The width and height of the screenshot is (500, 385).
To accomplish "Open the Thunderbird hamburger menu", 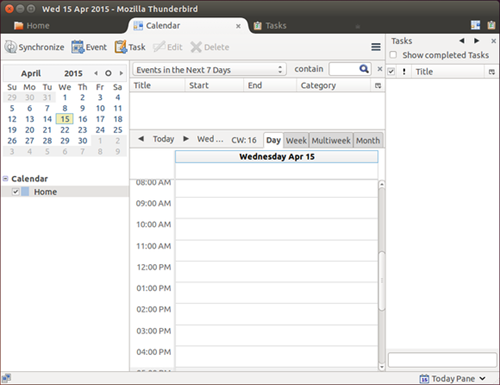I will [x=376, y=47].
